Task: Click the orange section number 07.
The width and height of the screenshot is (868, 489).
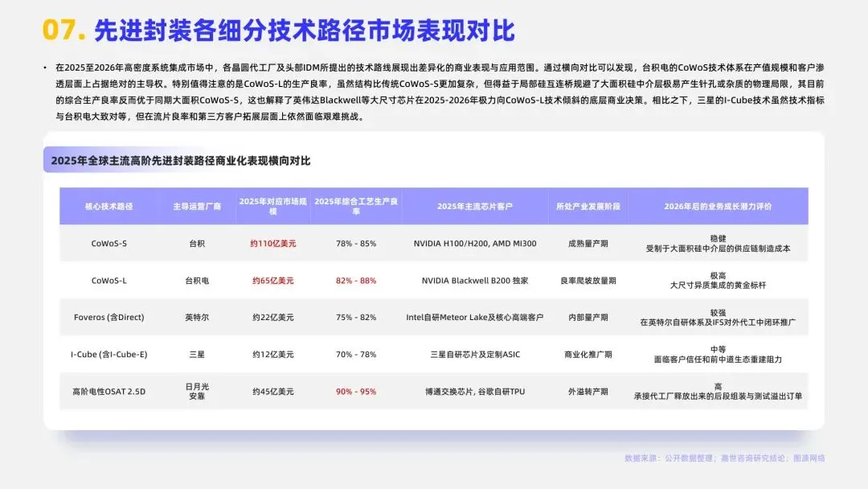Action: [63, 30]
